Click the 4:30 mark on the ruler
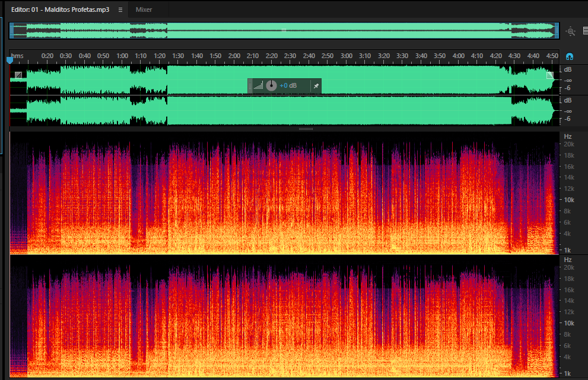The width and height of the screenshot is (588, 380). 514,56
